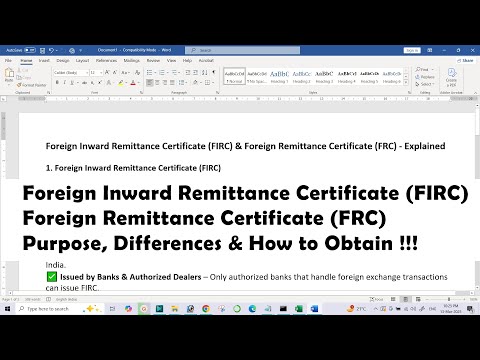Viewport: 480px width, 360px height.
Task: Apply the yellow text highlight color
Action: [x=121, y=82]
